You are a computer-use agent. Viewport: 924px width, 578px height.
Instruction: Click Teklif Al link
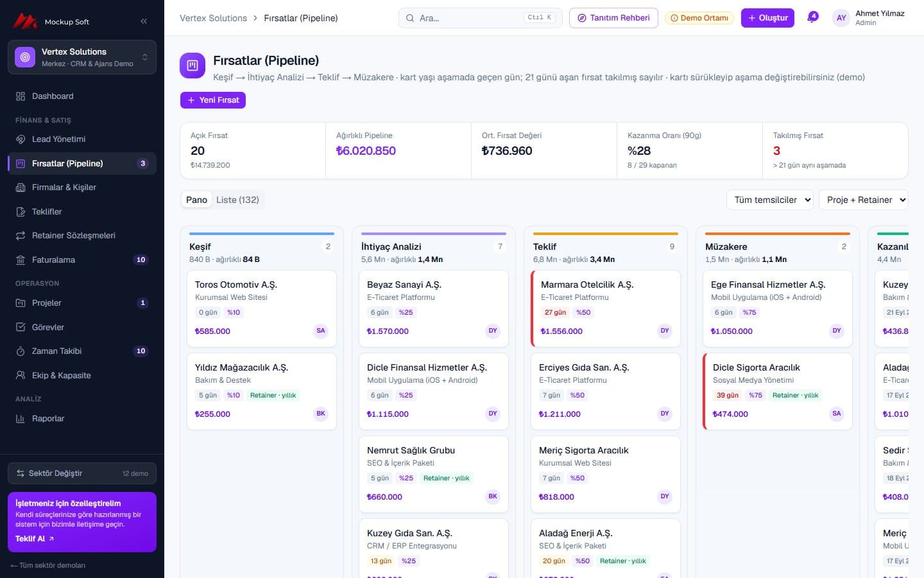35,539
